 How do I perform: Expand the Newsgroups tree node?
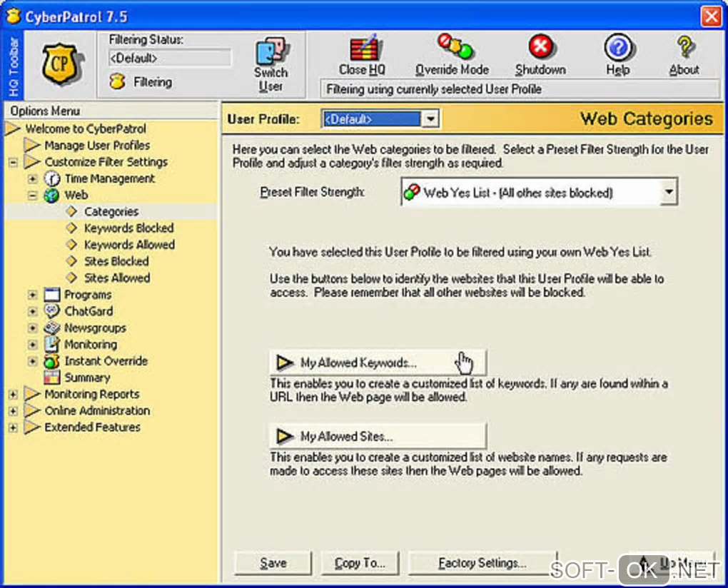coord(32,328)
